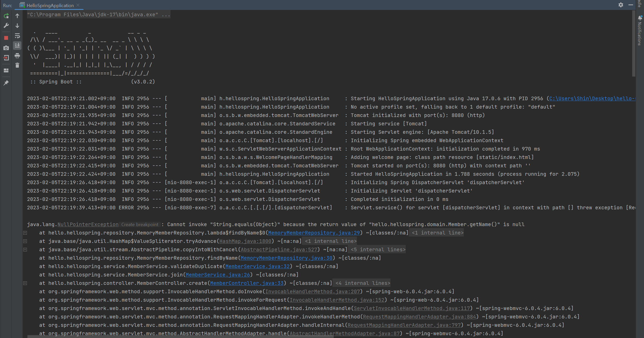Open run configuration wrench settings
Screen dimensions: 644x338
[x=6, y=25]
